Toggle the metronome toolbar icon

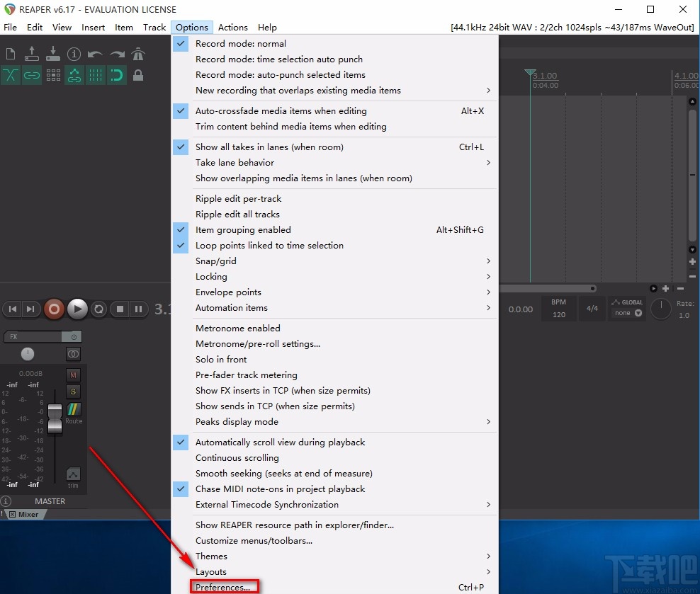pyautogui.click(x=138, y=54)
